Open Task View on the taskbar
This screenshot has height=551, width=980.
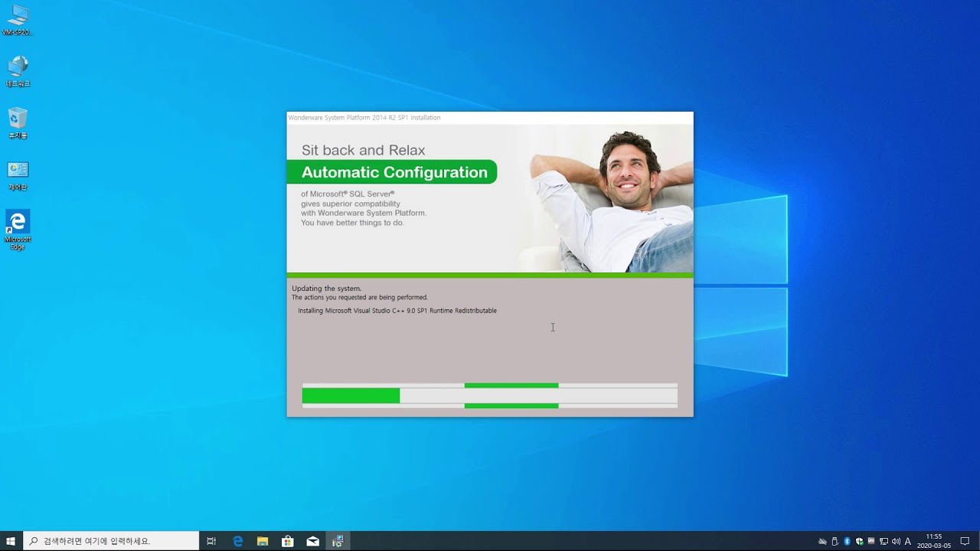tap(211, 541)
